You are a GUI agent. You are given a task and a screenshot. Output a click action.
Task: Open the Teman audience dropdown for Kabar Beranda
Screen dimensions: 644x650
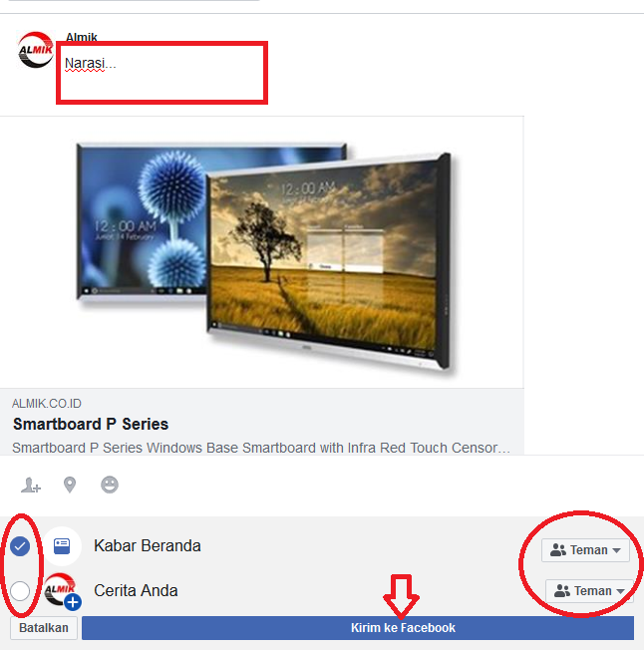585,550
